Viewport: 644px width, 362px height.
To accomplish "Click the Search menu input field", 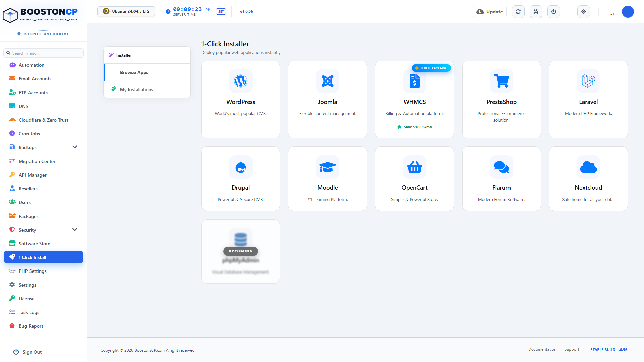I will tap(44, 53).
